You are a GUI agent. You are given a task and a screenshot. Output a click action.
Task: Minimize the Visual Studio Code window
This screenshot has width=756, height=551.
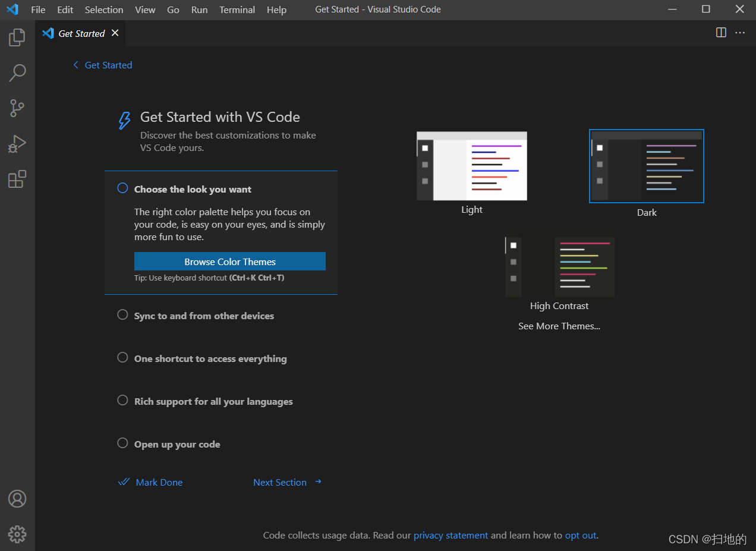(672, 10)
